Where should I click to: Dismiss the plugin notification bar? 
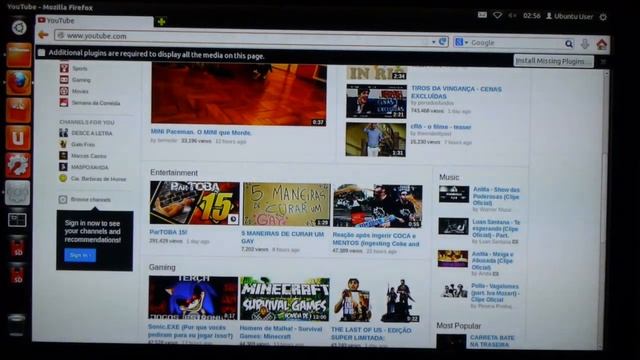(603, 62)
